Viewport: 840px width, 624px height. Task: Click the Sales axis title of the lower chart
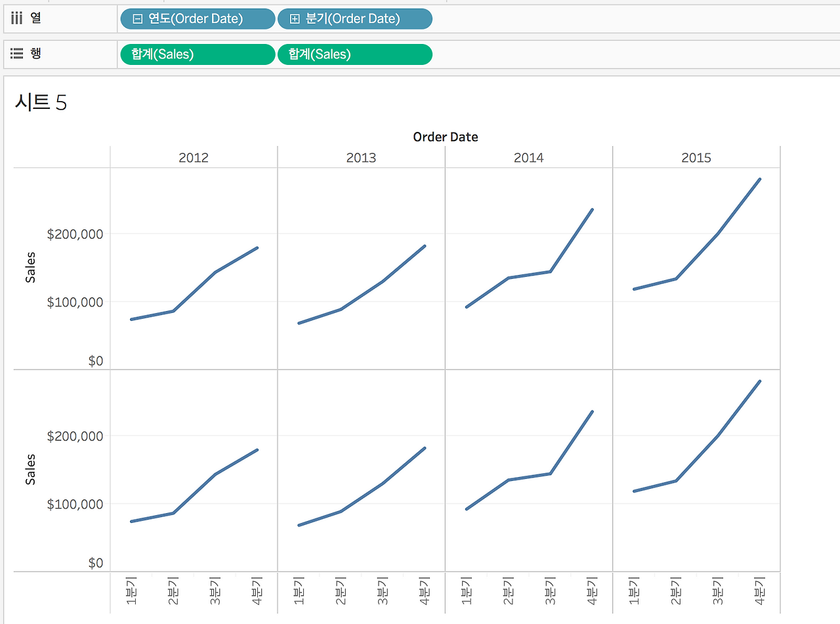pyautogui.click(x=30, y=469)
